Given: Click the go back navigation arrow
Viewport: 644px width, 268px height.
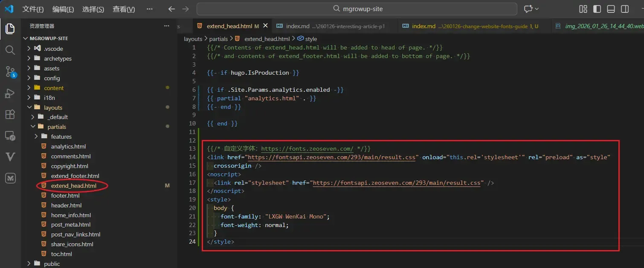Looking at the screenshot, I should (x=172, y=9).
